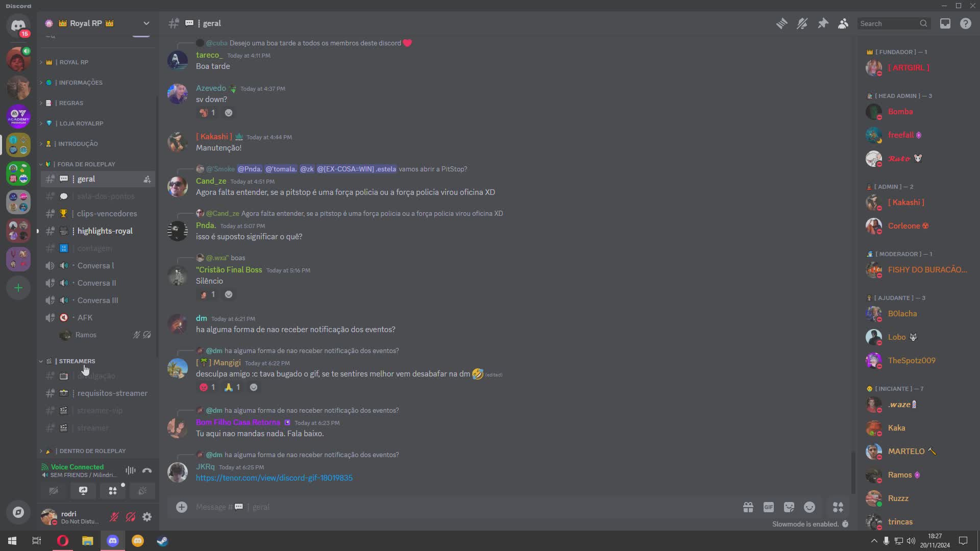
Task: Open pinned messages
Action: point(823,23)
